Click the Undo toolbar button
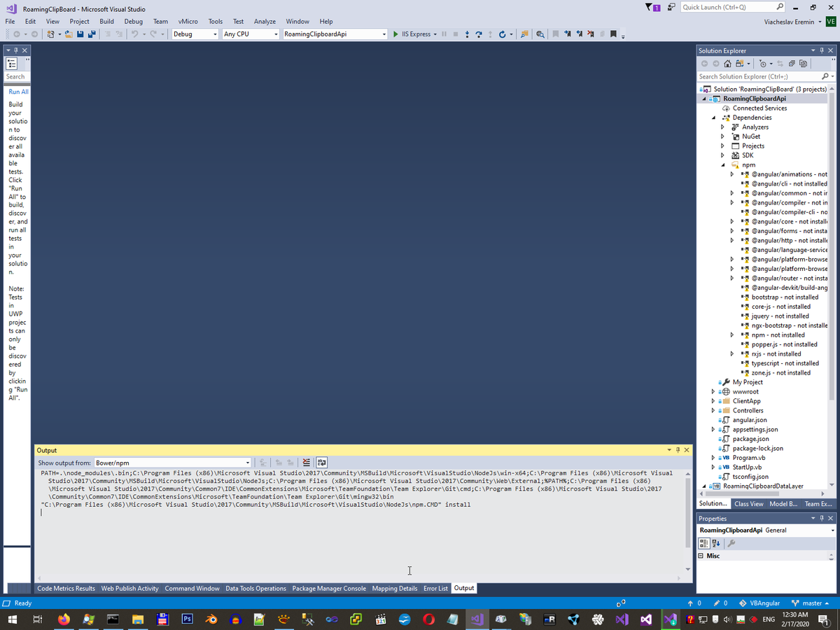This screenshot has width=840, height=630. pyautogui.click(x=134, y=34)
